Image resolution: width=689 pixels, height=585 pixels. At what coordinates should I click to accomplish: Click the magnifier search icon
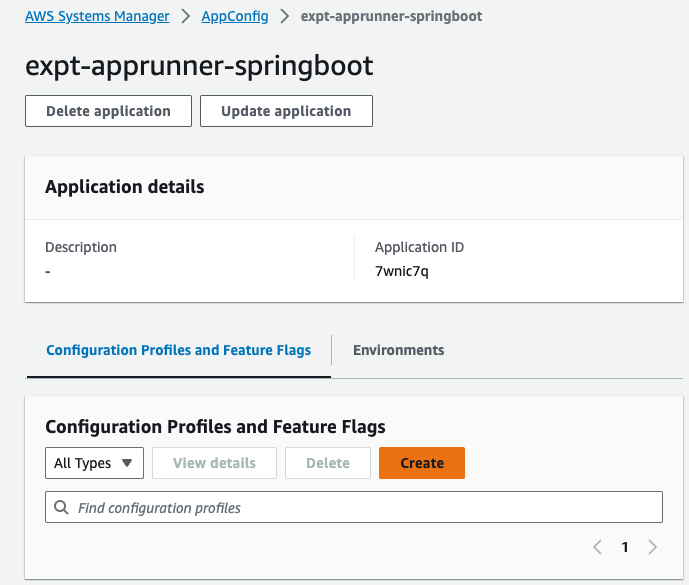coord(61,507)
